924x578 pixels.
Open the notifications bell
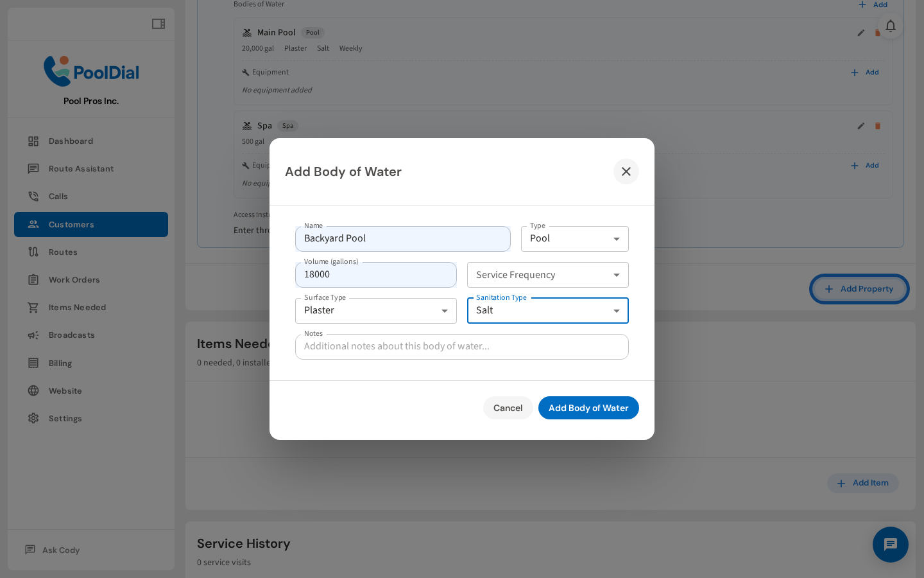coord(890,26)
